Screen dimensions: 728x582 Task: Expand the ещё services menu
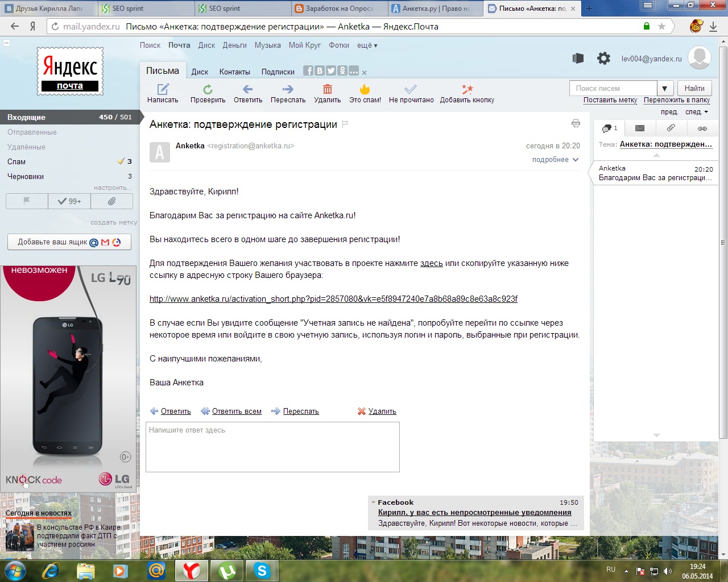[x=367, y=45]
